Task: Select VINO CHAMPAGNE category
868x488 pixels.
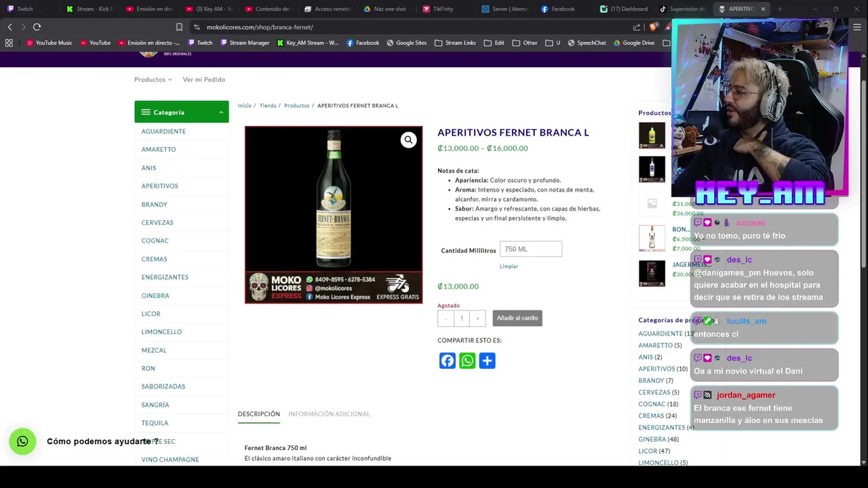Action: point(170,460)
